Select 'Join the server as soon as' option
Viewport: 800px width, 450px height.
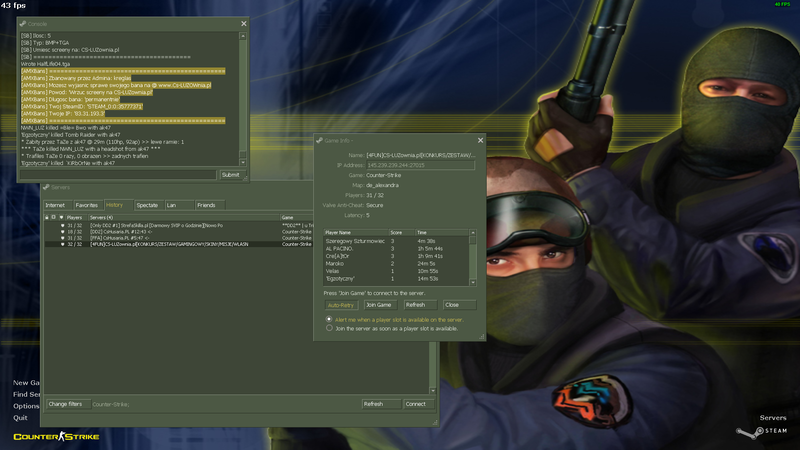click(331, 328)
